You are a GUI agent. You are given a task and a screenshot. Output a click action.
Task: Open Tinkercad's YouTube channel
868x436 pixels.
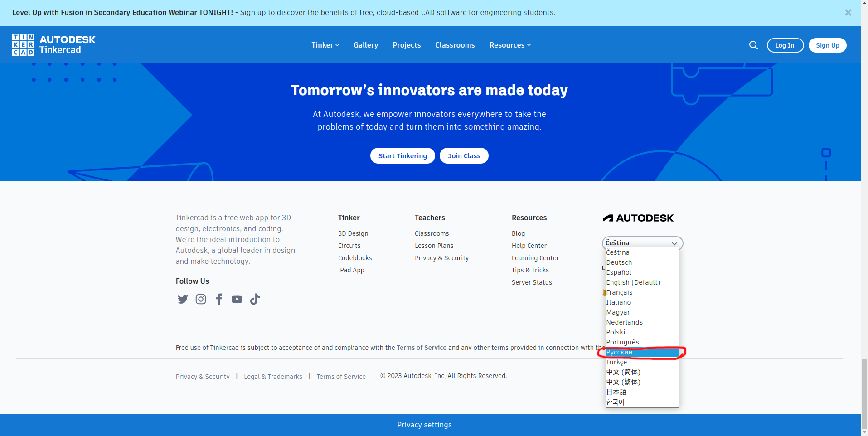click(x=237, y=299)
